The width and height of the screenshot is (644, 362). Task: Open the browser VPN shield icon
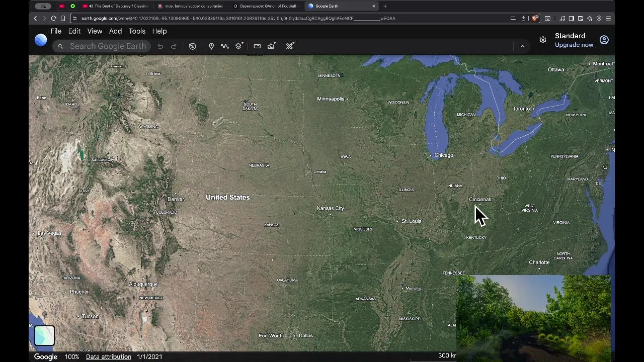coord(599,19)
